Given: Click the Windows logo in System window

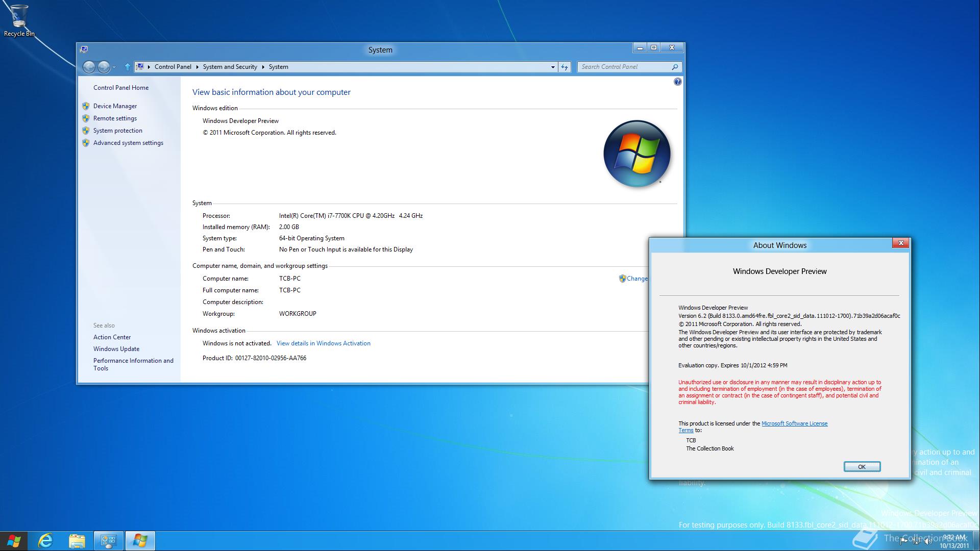Looking at the screenshot, I should [636, 154].
